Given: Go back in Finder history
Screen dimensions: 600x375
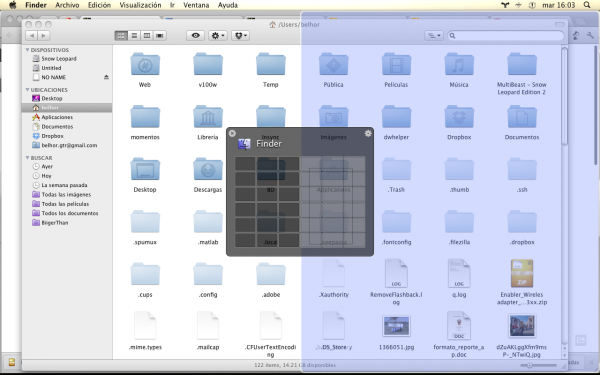Looking at the screenshot, I should [x=32, y=36].
